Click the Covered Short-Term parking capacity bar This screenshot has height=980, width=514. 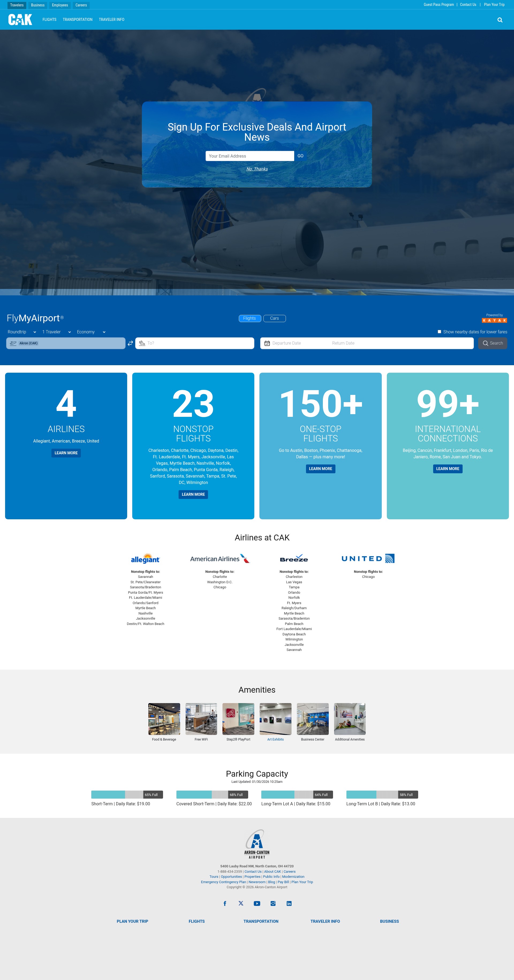coord(212,794)
